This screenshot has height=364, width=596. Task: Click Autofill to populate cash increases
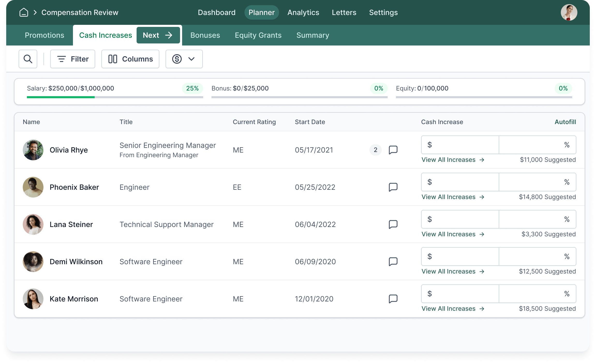pyautogui.click(x=565, y=122)
